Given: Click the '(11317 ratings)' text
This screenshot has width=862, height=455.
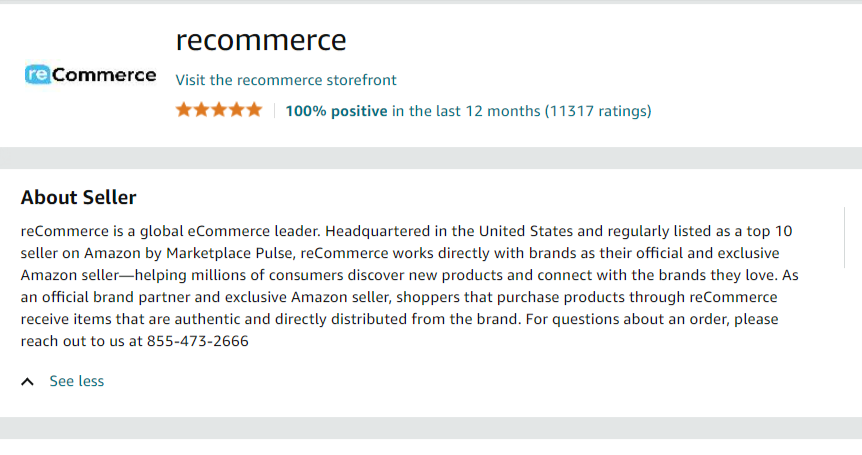Looking at the screenshot, I should point(598,111).
